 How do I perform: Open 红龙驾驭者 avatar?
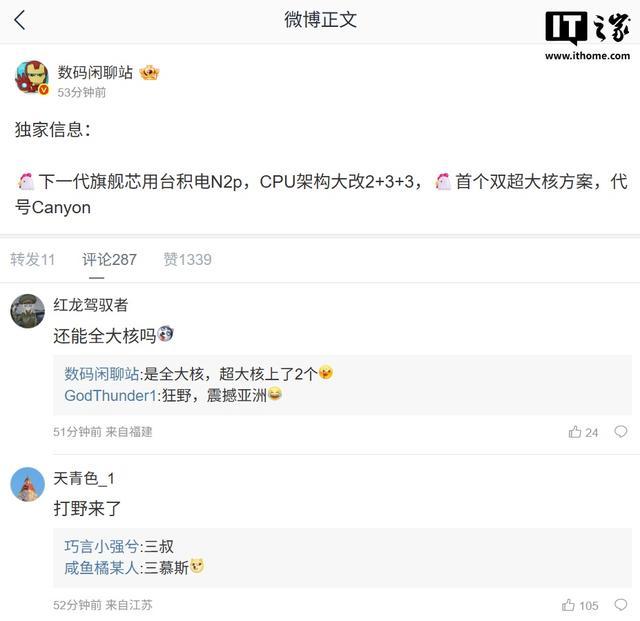click(x=28, y=311)
